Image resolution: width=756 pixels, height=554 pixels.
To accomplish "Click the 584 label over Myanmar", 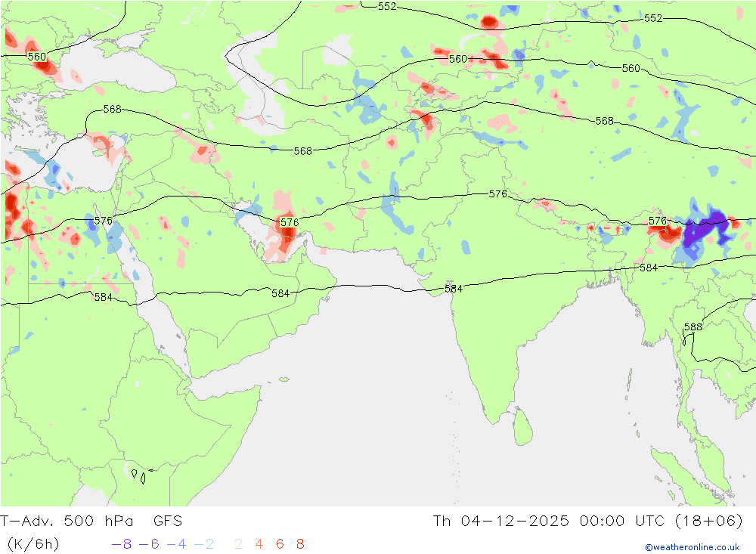I will tap(649, 268).
